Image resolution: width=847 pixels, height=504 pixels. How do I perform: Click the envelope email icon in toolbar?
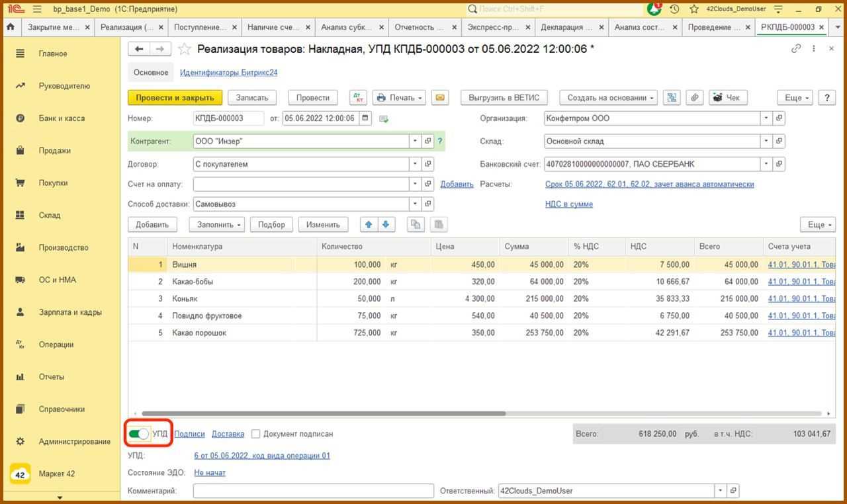(439, 97)
